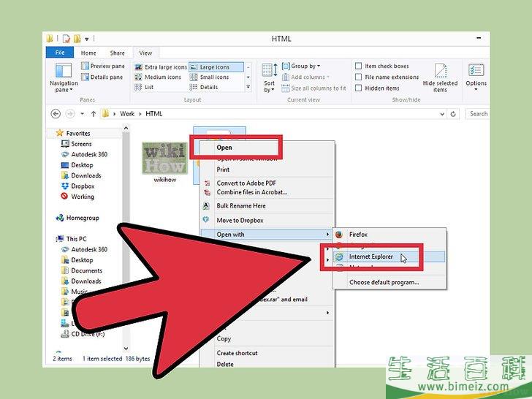
Task: Open Quick Access Toolbar customize dropdown
Action: pos(87,39)
